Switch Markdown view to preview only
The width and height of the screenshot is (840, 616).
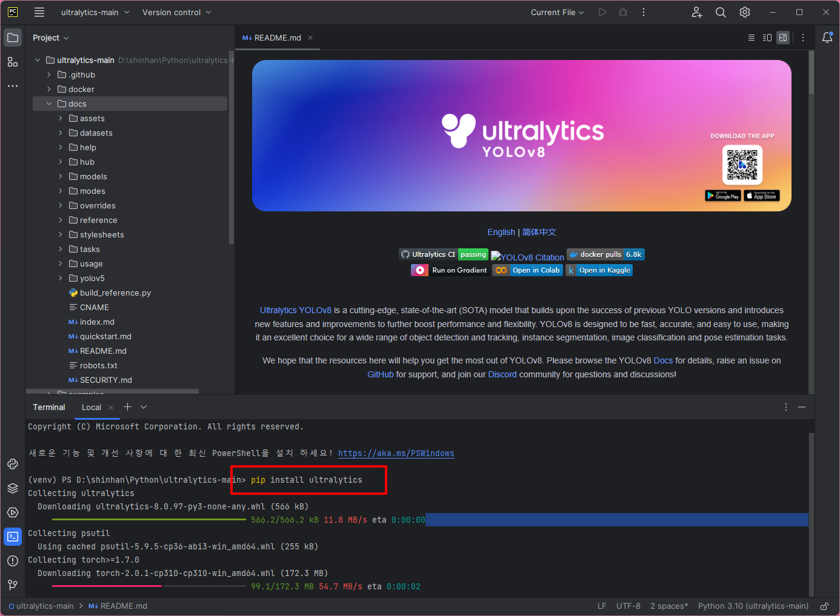[783, 38]
